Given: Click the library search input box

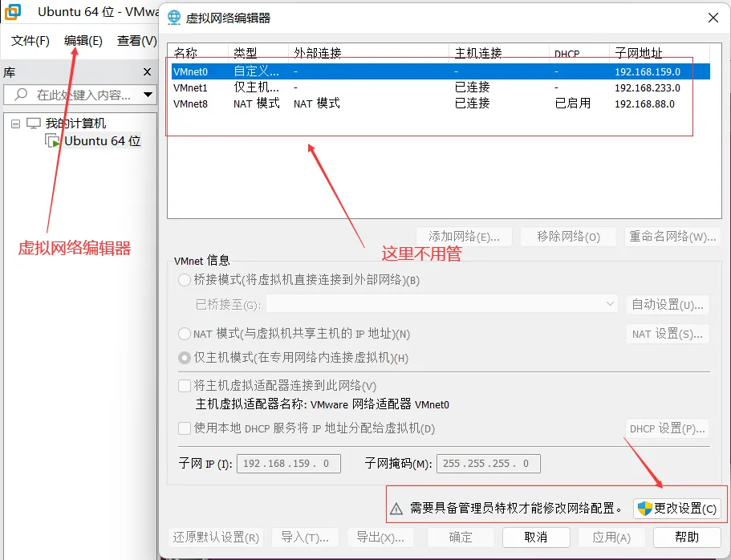Looking at the screenshot, I should point(79,95).
